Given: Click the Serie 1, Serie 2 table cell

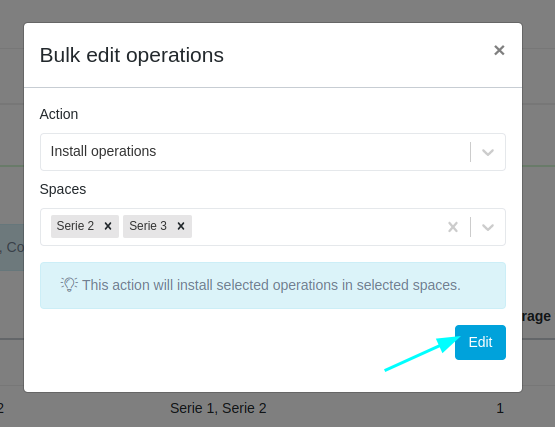Looking at the screenshot, I should (218, 408).
